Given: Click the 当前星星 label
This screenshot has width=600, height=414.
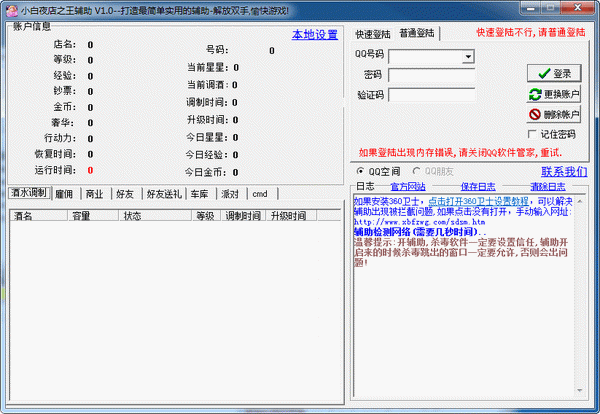Looking at the screenshot, I should pos(207,67).
